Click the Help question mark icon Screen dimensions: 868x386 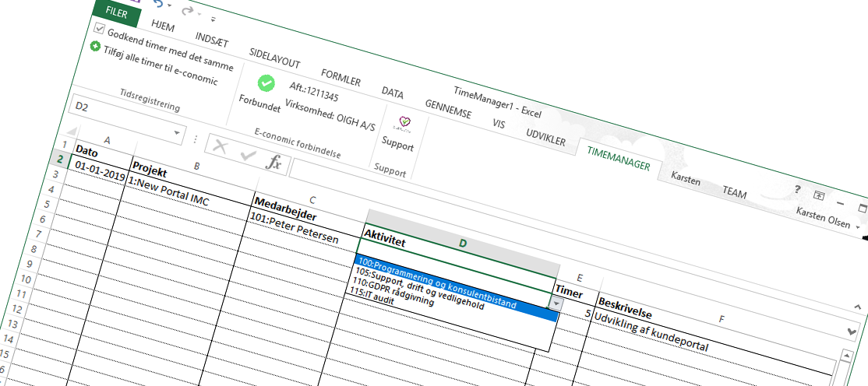pos(797,189)
